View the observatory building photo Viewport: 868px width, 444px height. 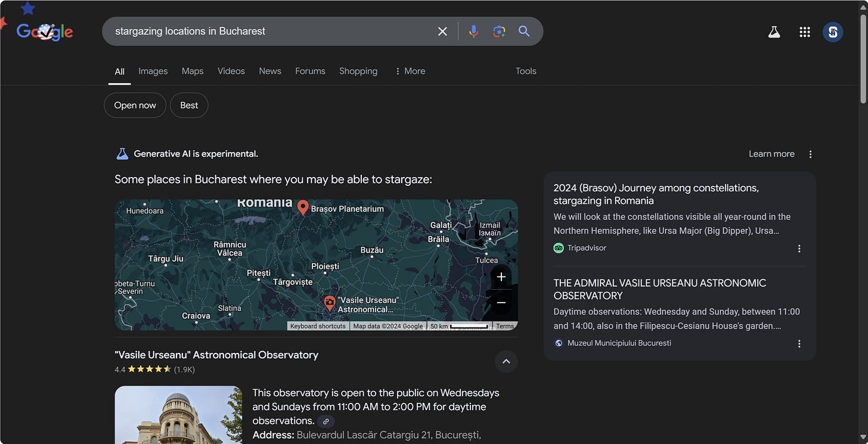tap(178, 415)
